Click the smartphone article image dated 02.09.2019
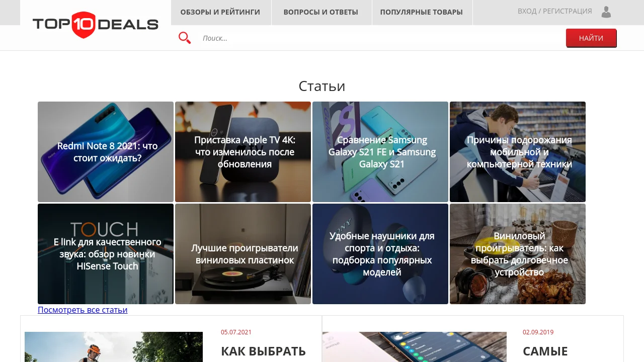 pos(415,347)
